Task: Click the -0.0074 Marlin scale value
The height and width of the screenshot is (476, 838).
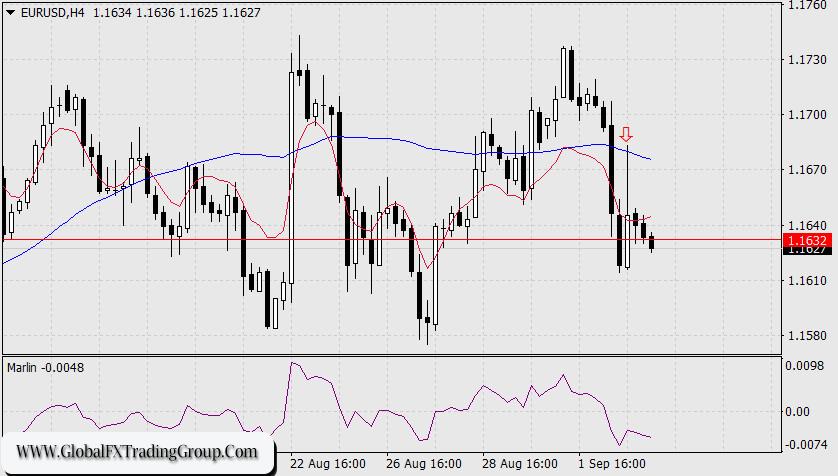Action: click(806, 441)
